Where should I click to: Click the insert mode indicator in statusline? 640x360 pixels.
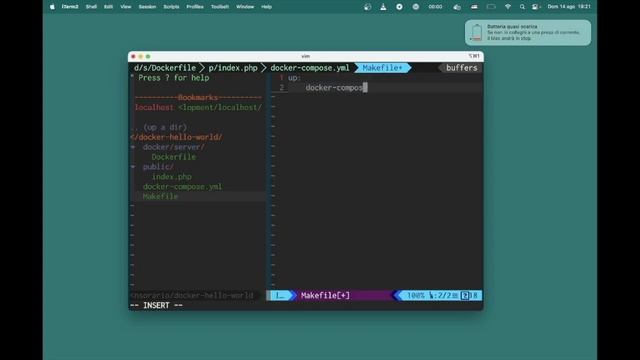[280, 296]
